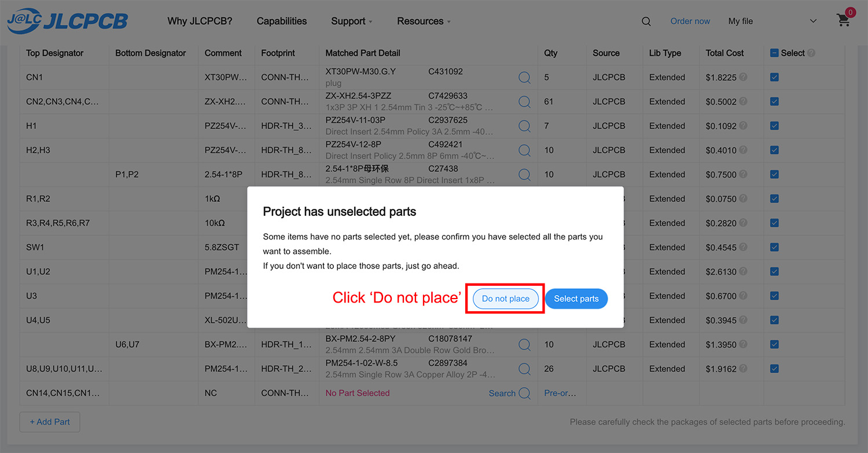Click help icon next to Select header
This screenshot has width=868, height=453.
point(811,53)
